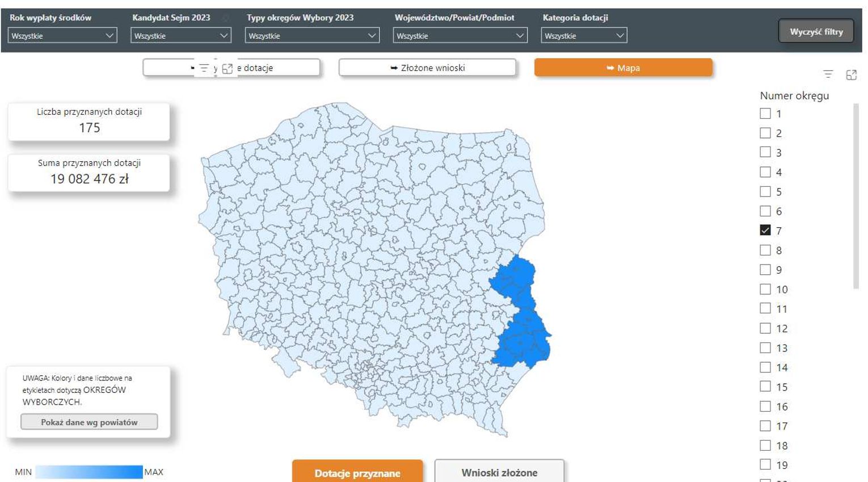Expand the Rok wypłaty środków dropdown
This screenshot has height=482, width=868.
coord(62,36)
